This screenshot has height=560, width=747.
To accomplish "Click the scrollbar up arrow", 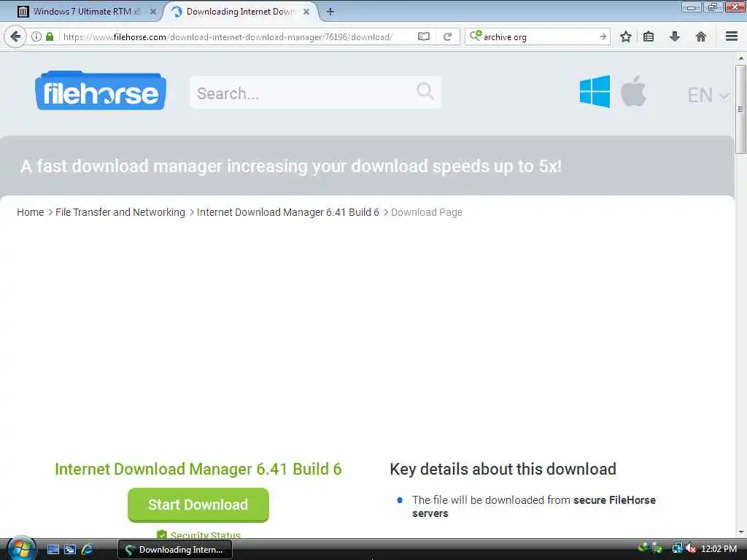I will point(740,58).
